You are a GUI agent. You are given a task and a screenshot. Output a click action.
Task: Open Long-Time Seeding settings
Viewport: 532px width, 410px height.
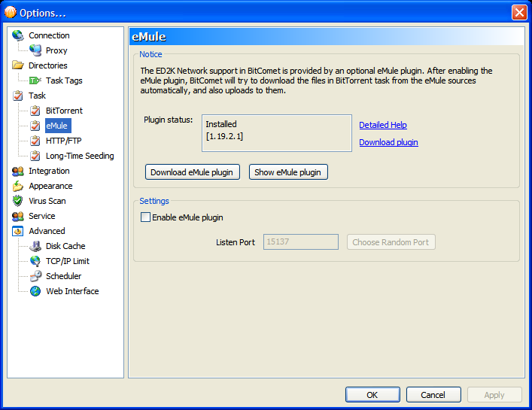point(80,156)
